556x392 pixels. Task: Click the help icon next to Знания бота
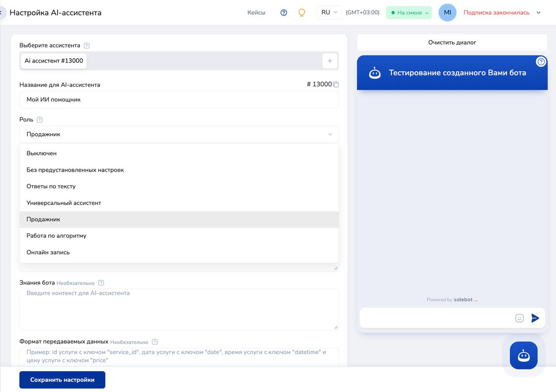pos(101,283)
